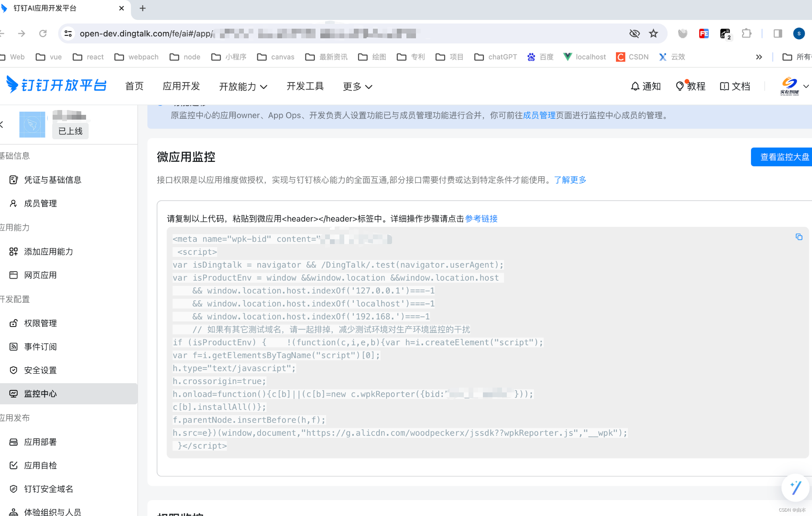Open the 百度 bookmark
This screenshot has width=812, height=516.
540,57
